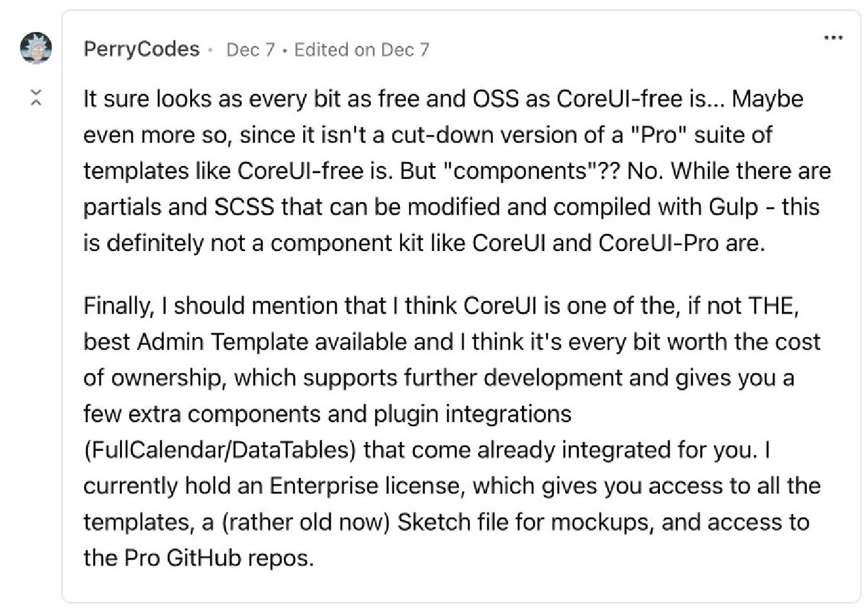Click the (FullCalendar/DataTables) text
868x615 pixels.
point(220,450)
